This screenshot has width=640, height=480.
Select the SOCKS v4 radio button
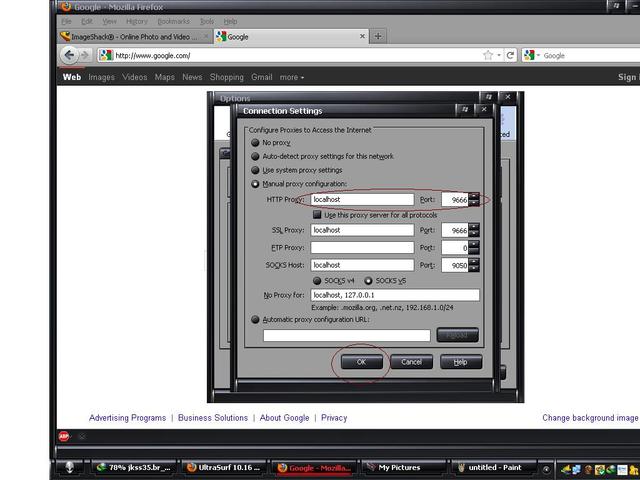click(x=317, y=281)
